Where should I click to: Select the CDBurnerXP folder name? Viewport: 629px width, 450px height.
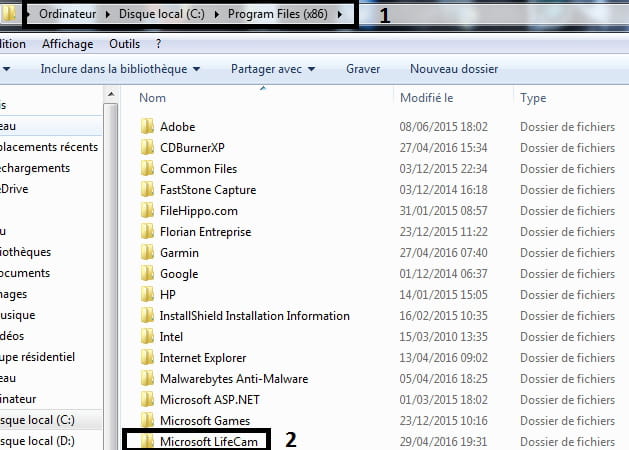[192, 148]
